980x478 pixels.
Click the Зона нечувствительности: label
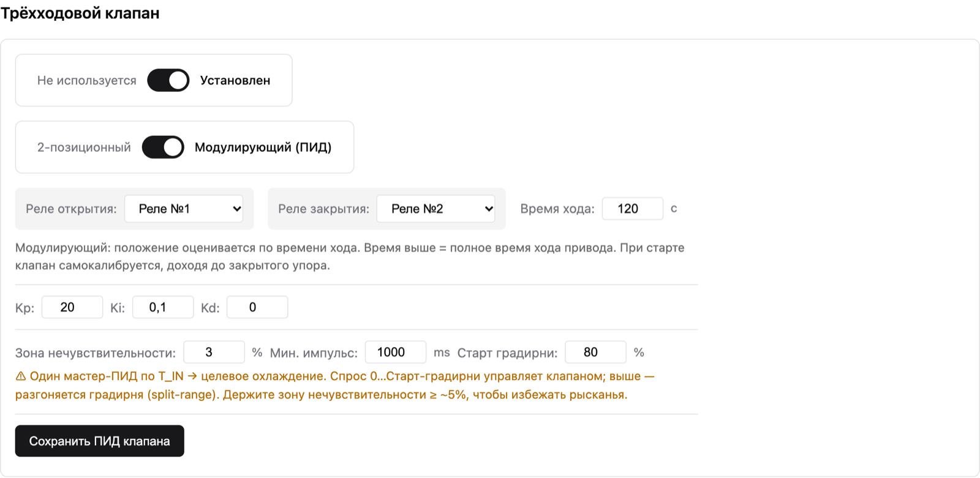click(96, 353)
